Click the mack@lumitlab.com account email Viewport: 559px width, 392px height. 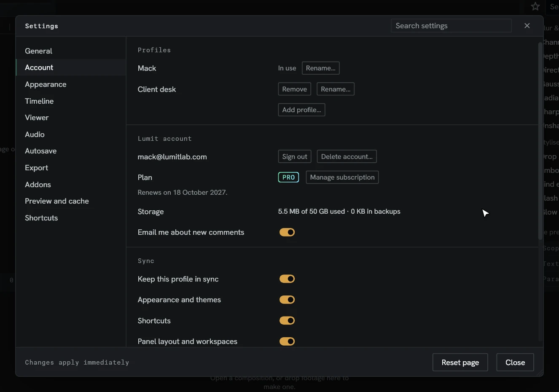pos(172,157)
